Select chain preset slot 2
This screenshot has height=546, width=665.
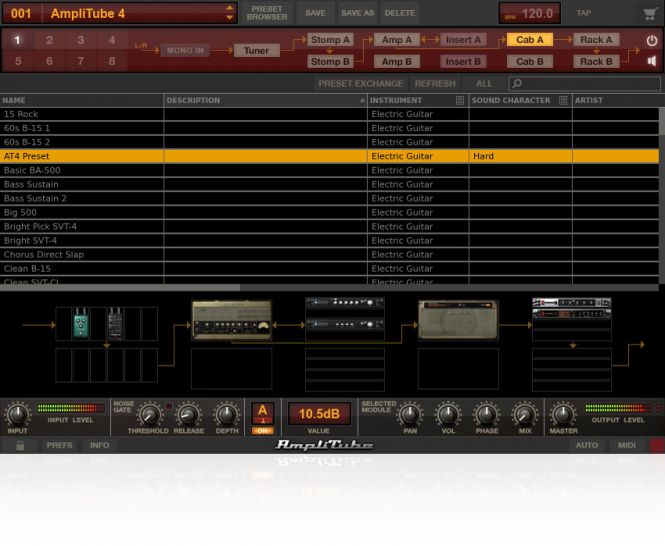[x=50, y=40]
